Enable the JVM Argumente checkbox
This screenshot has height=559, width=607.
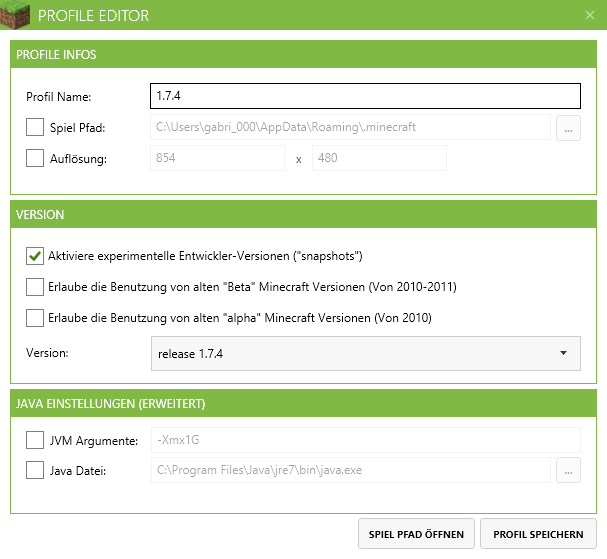click(x=35, y=440)
